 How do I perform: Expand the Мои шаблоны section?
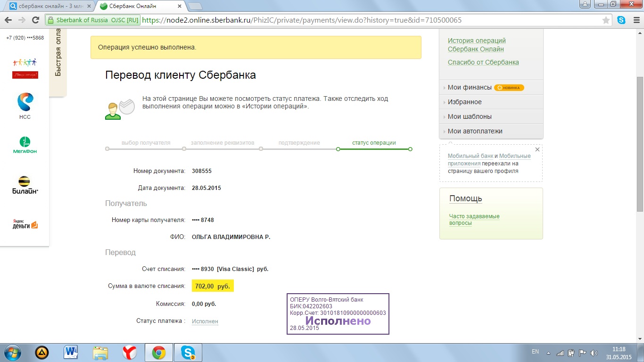(x=491, y=116)
